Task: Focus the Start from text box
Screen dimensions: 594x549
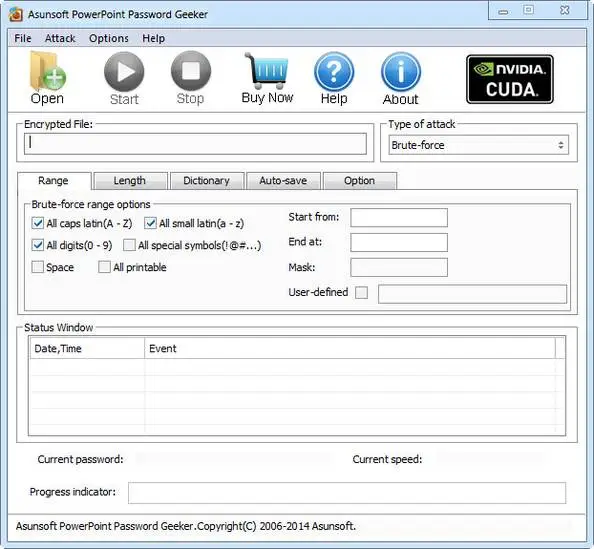Action: tap(399, 217)
